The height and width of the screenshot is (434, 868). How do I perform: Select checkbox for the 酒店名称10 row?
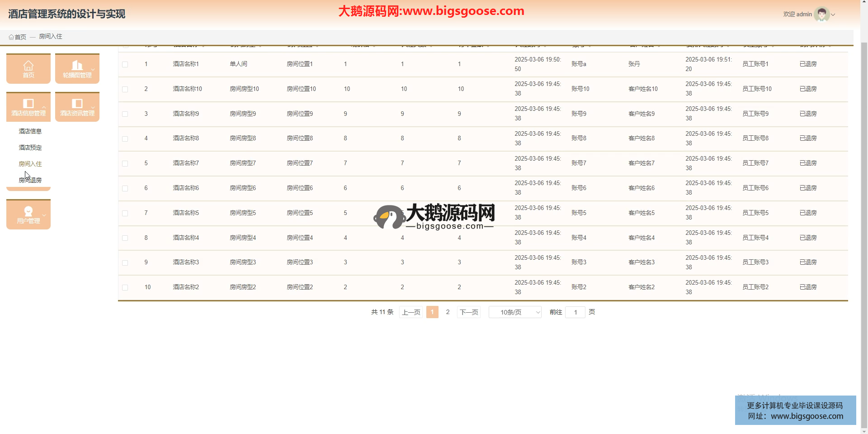click(125, 90)
